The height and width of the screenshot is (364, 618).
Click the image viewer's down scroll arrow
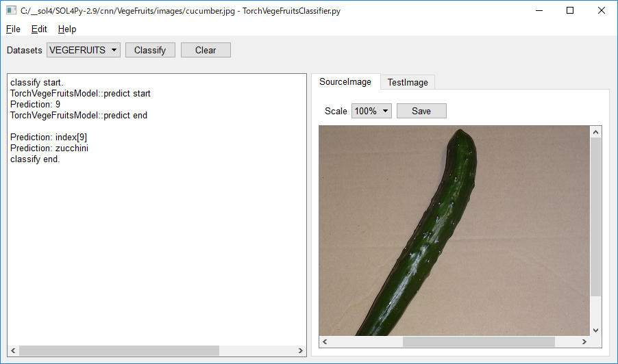[595, 330]
